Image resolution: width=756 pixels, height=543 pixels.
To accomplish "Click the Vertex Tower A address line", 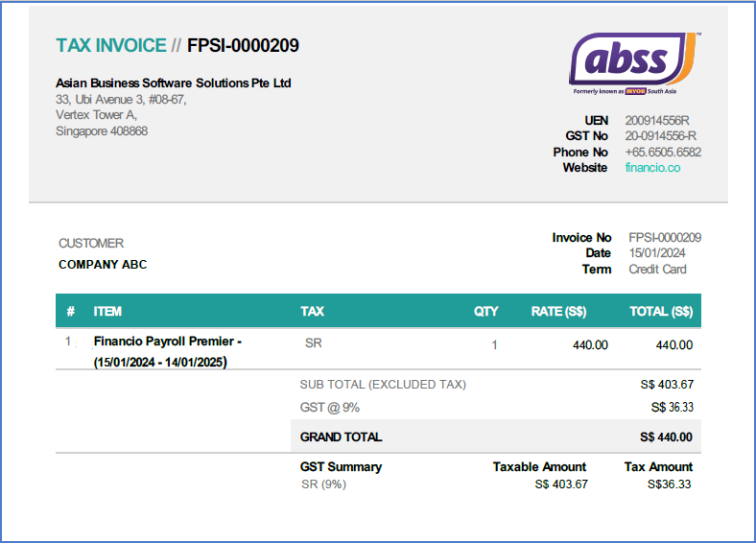I will click(x=97, y=115).
